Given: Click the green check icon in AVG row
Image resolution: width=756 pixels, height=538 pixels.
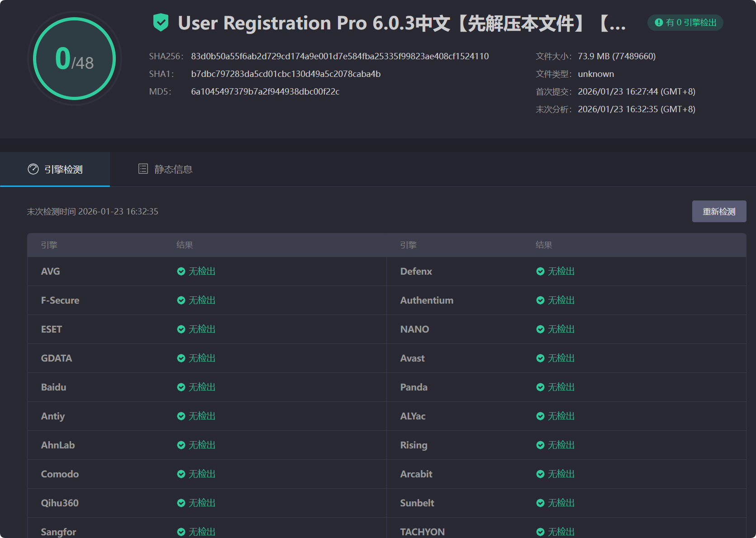Looking at the screenshot, I should (181, 271).
